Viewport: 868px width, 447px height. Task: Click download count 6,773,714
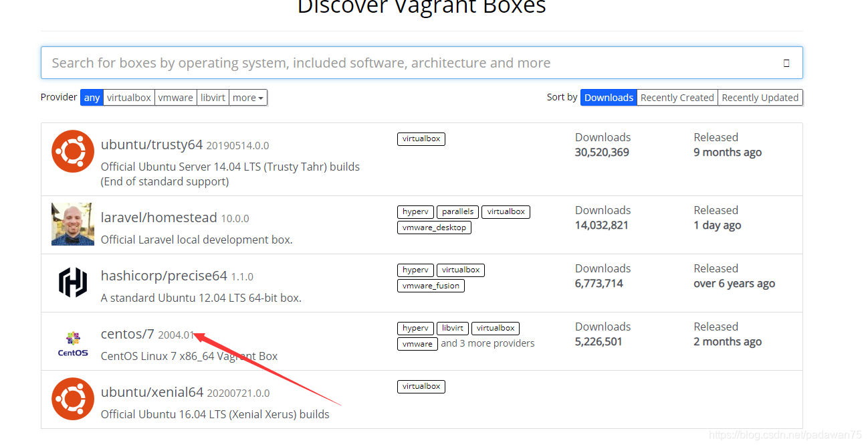[x=599, y=284]
